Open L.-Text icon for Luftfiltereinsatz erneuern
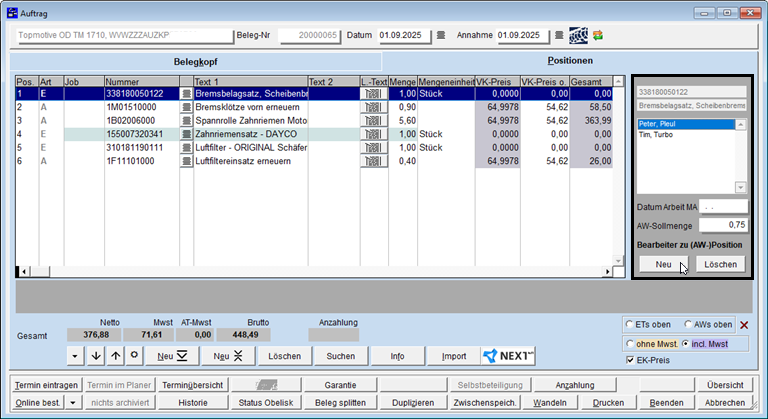This screenshot has height=419, width=768. [x=374, y=161]
